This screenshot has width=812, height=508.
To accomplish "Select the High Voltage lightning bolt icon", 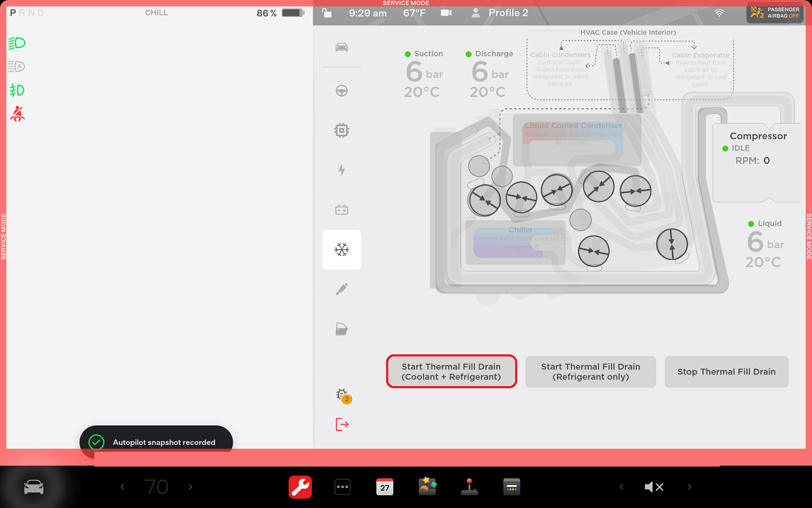I will (342, 170).
